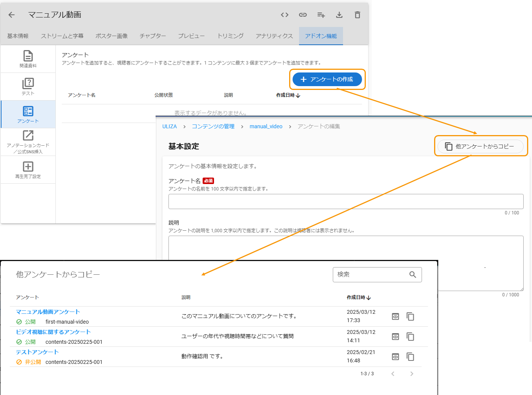Open the embed code icon
The image size is (532, 395).
[285, 15]
